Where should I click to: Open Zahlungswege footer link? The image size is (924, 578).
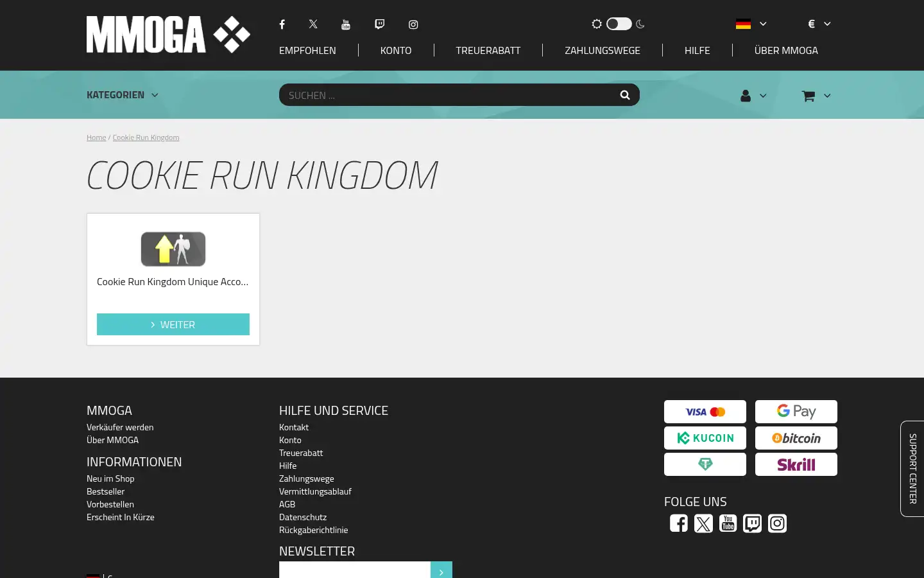306,478
